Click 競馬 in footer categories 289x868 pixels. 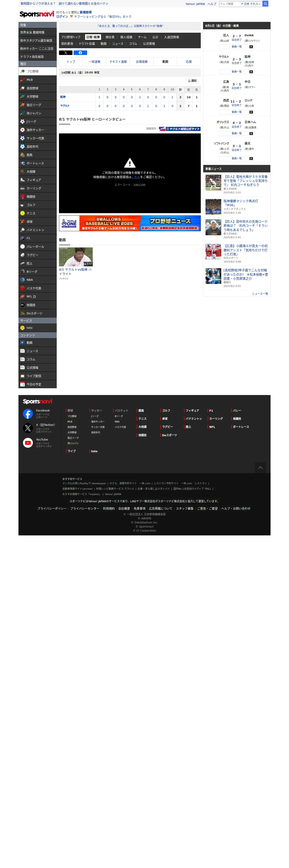point(141,411)
